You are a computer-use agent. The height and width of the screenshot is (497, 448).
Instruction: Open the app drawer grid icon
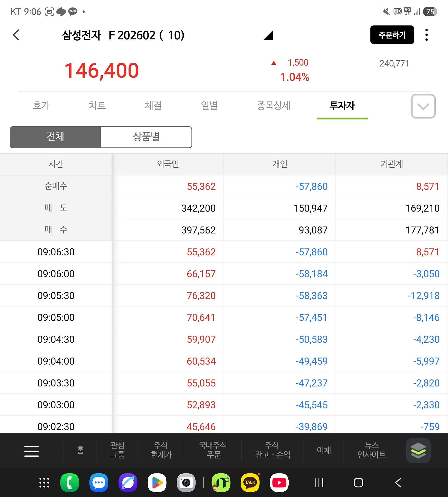pos(44,483)
